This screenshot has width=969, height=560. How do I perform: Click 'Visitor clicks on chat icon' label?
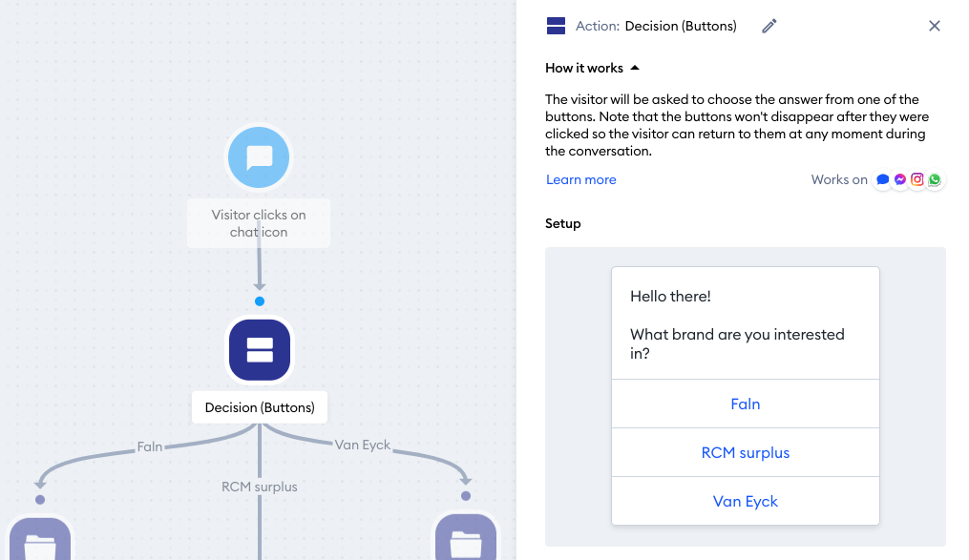(259, 223)
